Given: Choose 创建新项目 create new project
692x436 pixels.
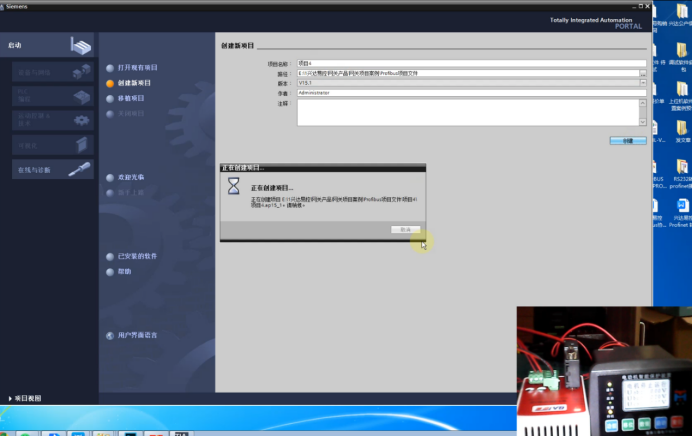Looking at the screenshot, I should 128,83.
